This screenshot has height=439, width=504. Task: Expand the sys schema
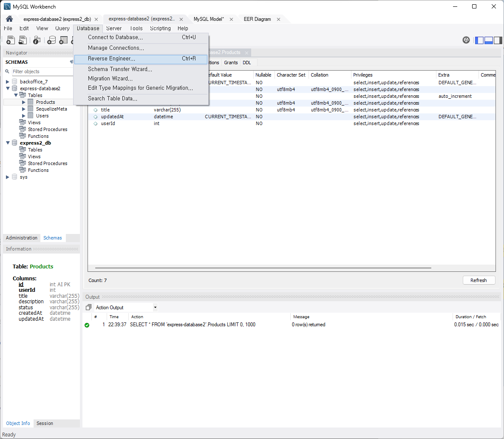(x=7, y=177)
